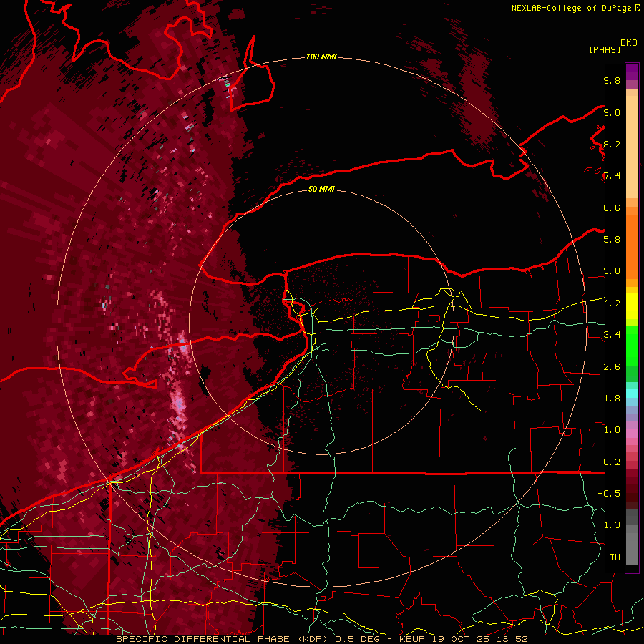This screenshot has width=644, height=644.
Task: Click the 6.6 value on the color scale
Action: tap(612, 208)
